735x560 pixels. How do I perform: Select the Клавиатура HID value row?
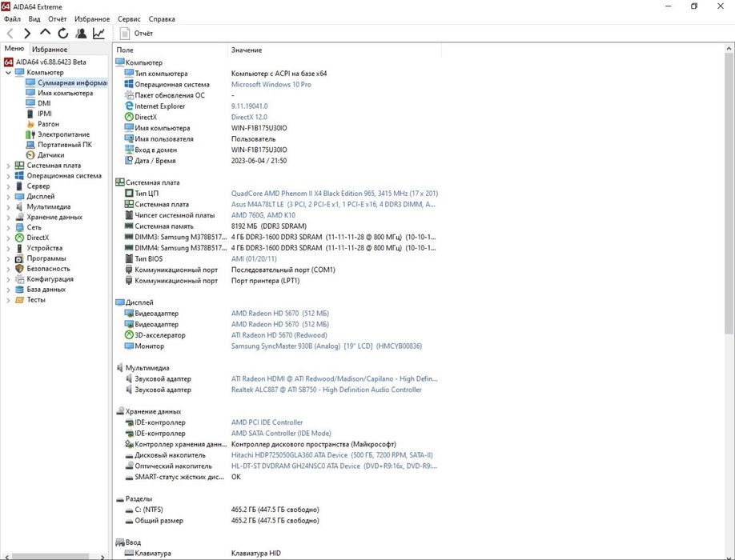256,553
